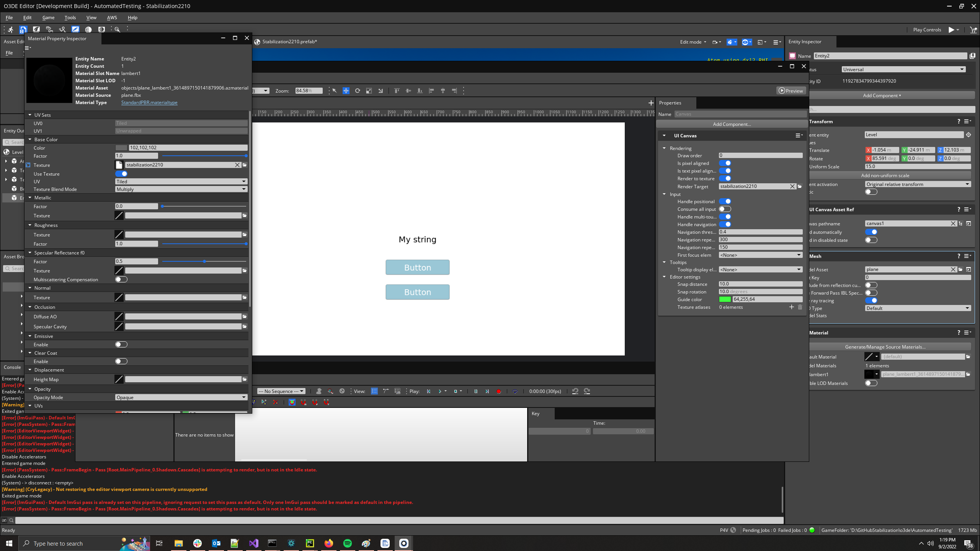
Task: Select the Properties tab in UI Editor
Action: click(670, 103)
